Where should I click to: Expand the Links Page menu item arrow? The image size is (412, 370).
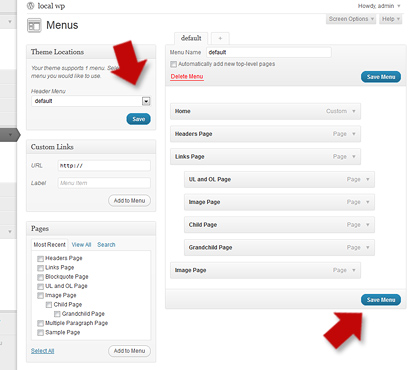tap(354, 156)
